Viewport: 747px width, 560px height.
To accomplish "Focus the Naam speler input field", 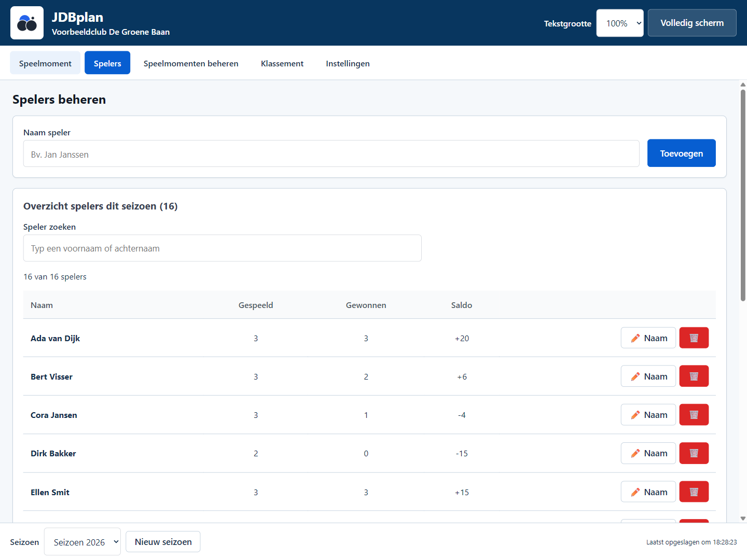I will coord(331,154).
